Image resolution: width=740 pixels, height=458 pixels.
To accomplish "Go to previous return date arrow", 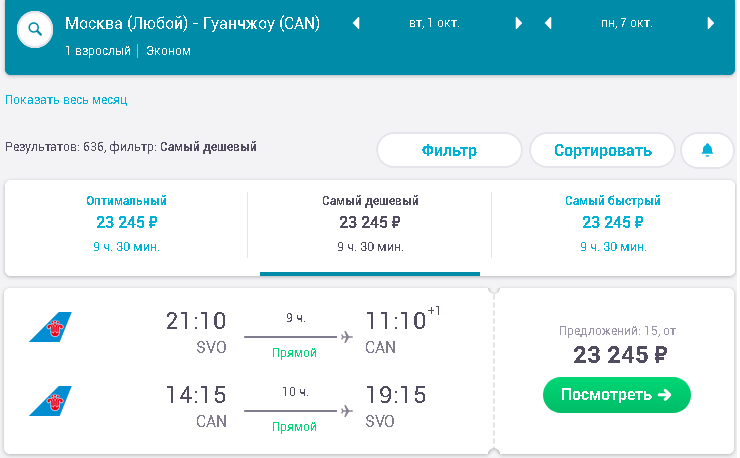I will pyautogui.click(x=548, y=23).
